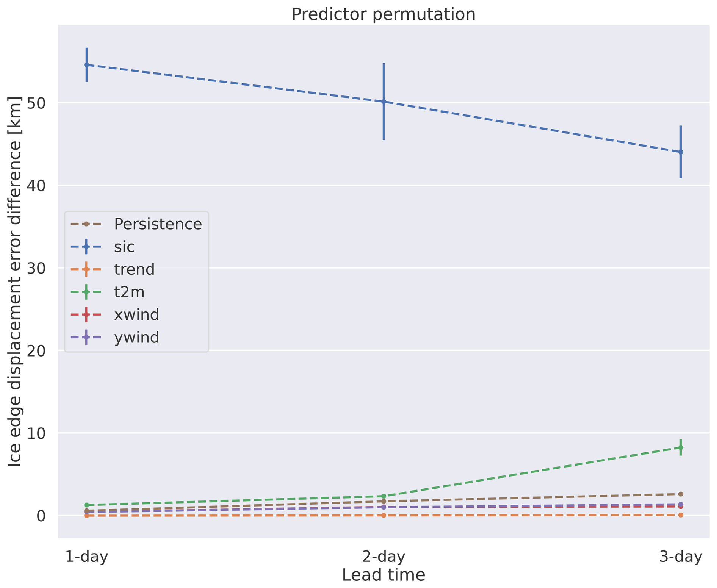The height and width of the screenshot is (588, 717).
Task: Click the Persistence legend line marker
Action: click(x=86, y=224)
